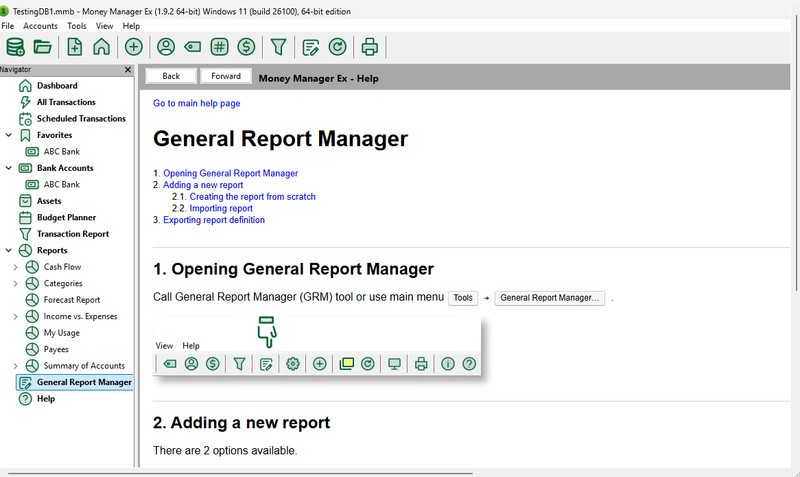Screen dimensions: 800x477
Task: Click the help page vertical scrollbar
Action: pyautogui.click(x=796, y=153)
